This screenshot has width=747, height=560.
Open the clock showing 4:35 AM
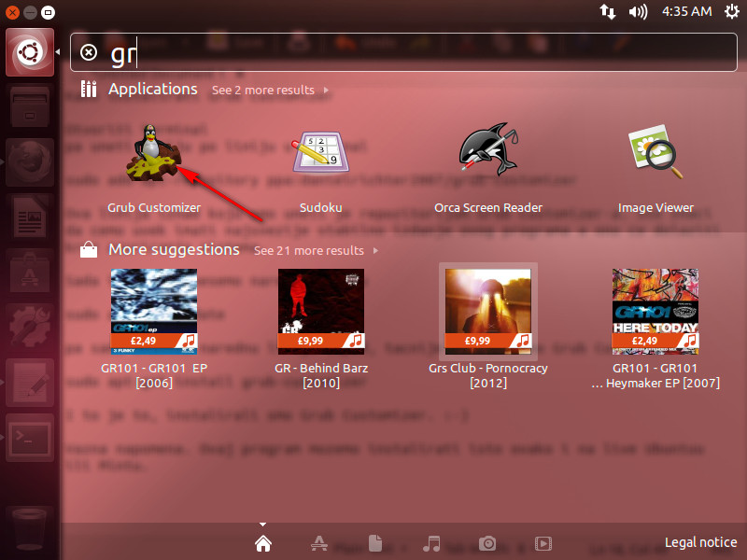pos(686,11)
